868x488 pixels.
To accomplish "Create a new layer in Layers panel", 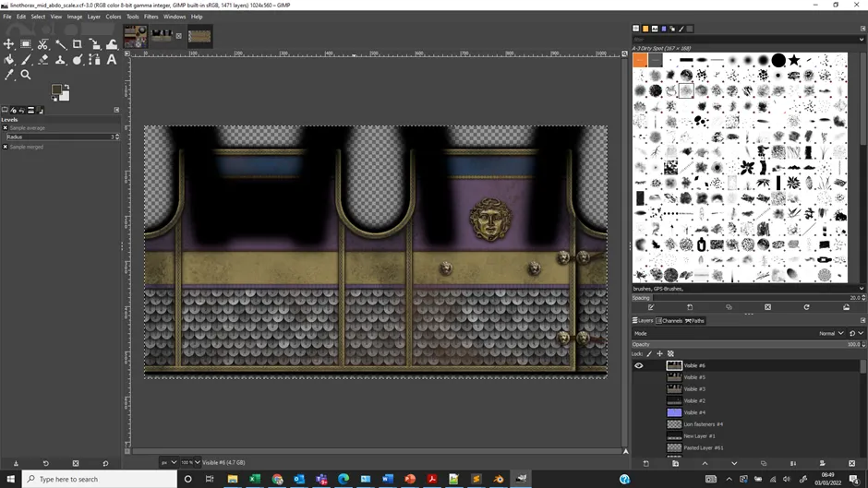I will [x=646, y=464].
